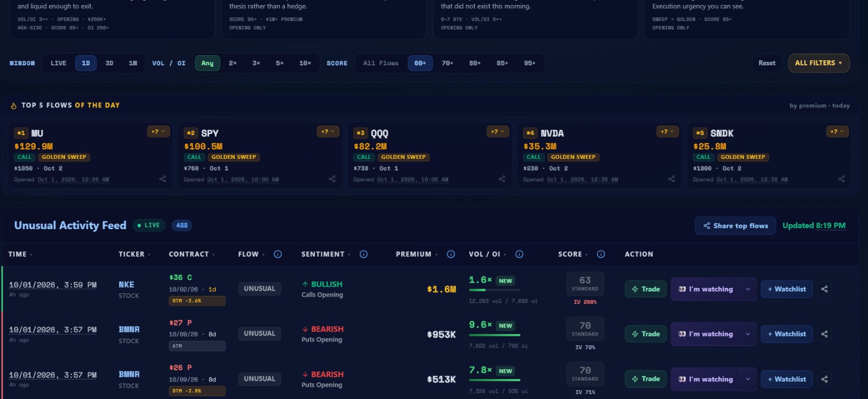Set the Vol / OI filter to 5×
This screenshot has width=868, height=399.
pyautogui.click(x=280, y=63)
